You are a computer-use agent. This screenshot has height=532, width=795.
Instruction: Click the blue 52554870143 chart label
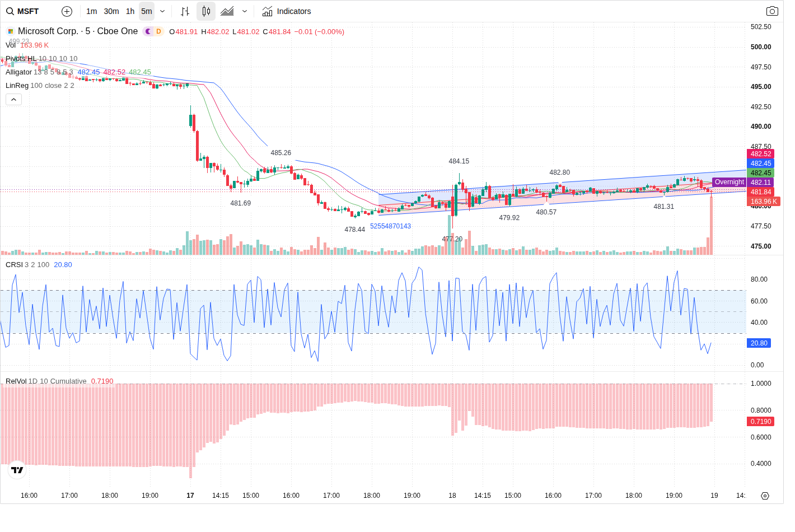(390, 226)
